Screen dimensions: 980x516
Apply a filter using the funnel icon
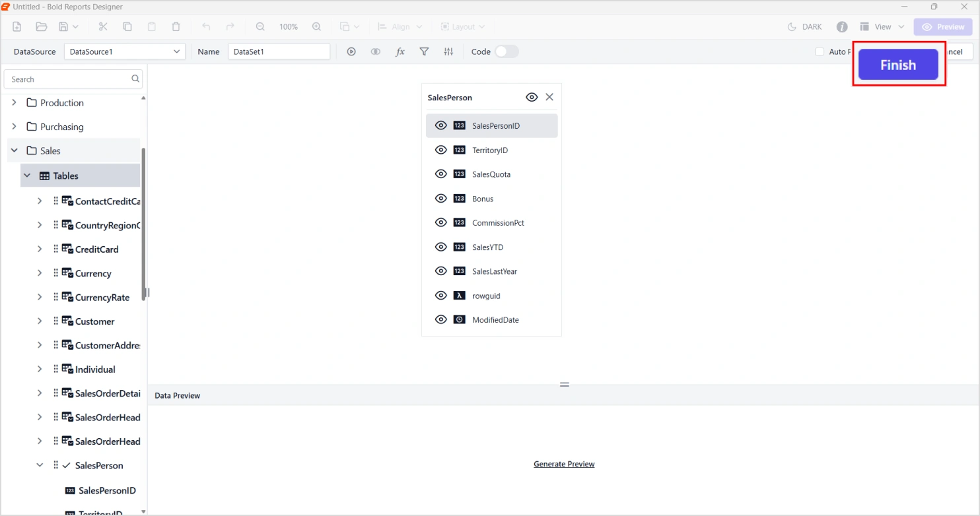(x=424, y=51)
